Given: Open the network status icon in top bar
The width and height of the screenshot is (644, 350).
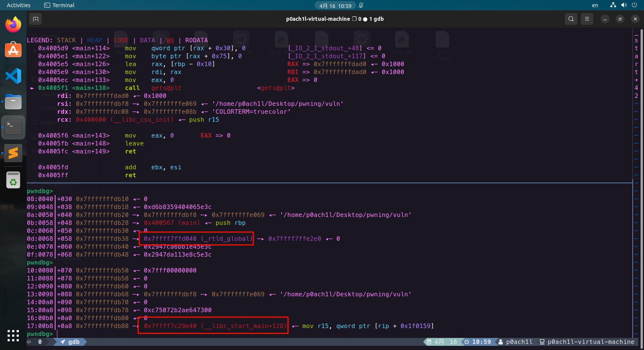Looking at the screenshot, I should point(613,5).
